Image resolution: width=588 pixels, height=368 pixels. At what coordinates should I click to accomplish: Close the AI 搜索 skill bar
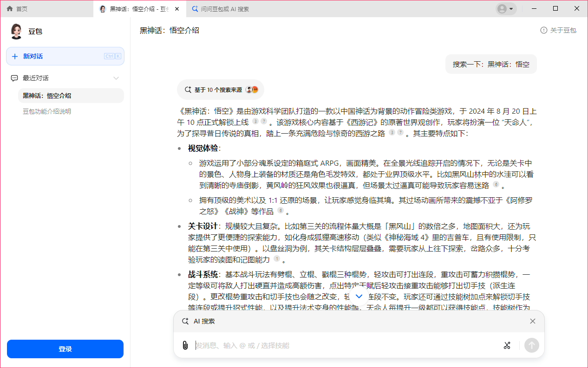532,321
